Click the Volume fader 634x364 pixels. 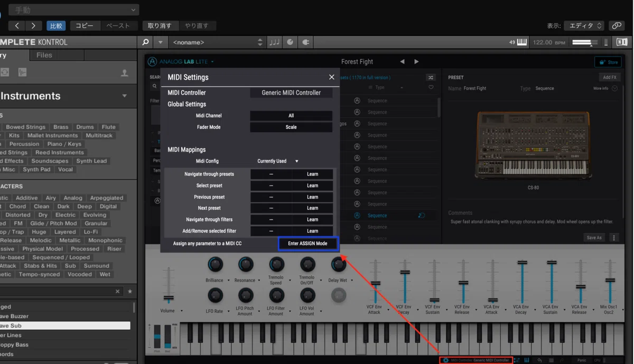[x=169, y=297]
